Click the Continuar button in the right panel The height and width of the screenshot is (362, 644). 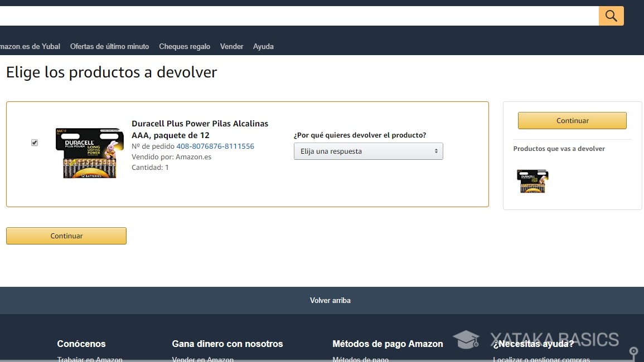pos(572,120)
